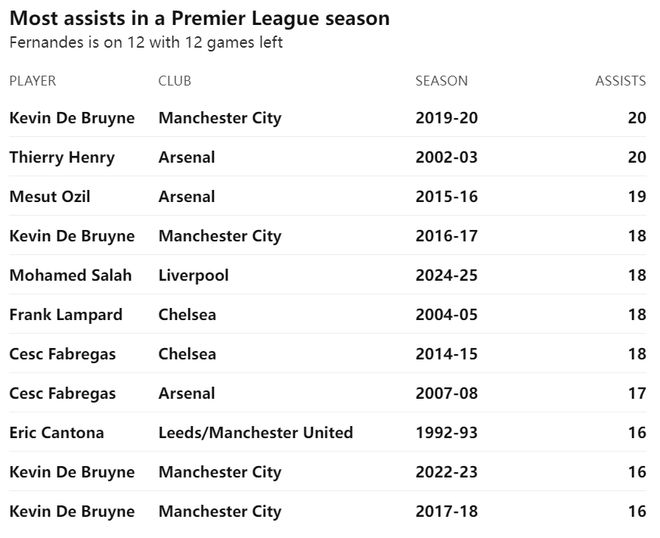
Task: Click Frank Lampard player name
Action: pos(66,315)
